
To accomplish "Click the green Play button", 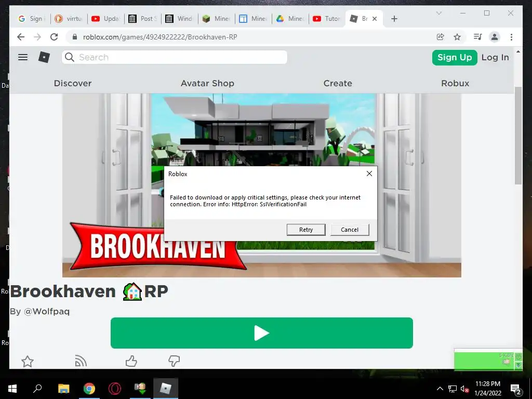I will tap(262, 333).
